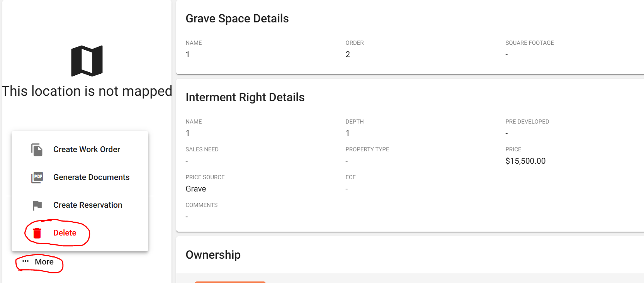The image size is (644, 283).
Task: Click the price value $15,500.00
Action: pos(525,161)
